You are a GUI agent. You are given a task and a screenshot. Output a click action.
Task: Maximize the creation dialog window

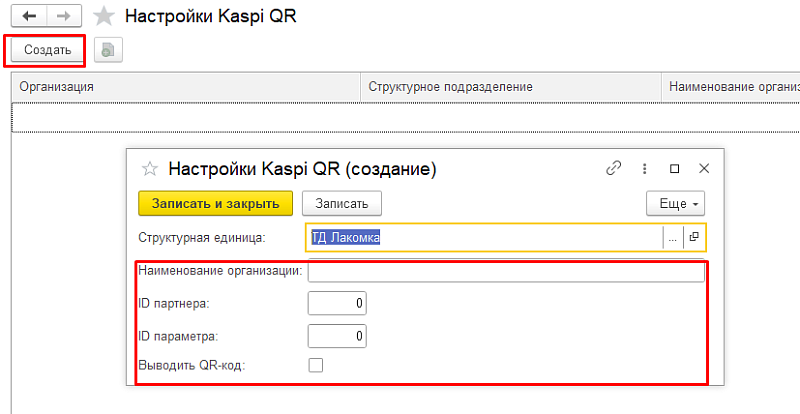(x=674, y=169)
